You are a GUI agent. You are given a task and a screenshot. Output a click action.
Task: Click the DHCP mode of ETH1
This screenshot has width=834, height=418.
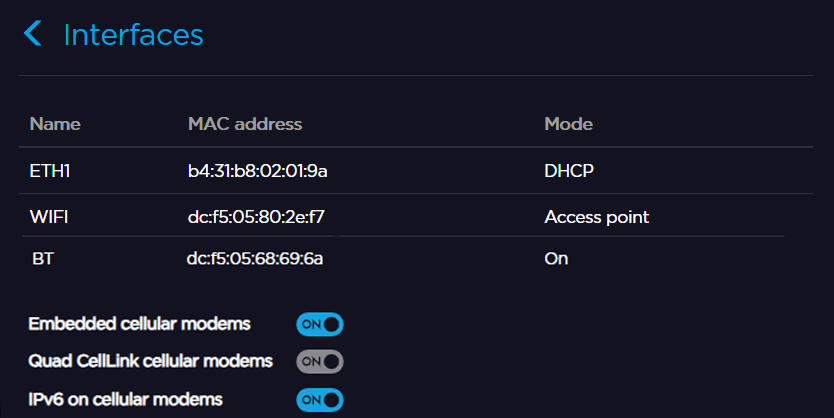click(569, 171)
